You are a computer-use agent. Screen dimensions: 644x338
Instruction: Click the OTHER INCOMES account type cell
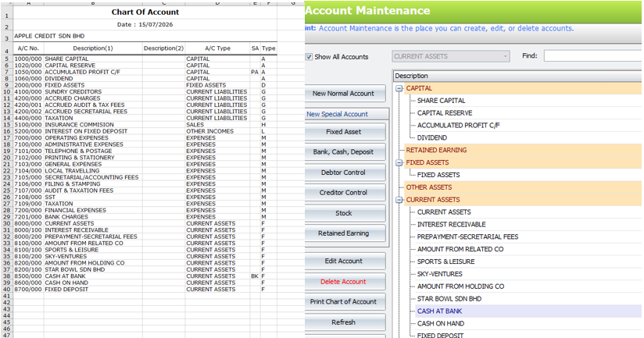[217, 131]
